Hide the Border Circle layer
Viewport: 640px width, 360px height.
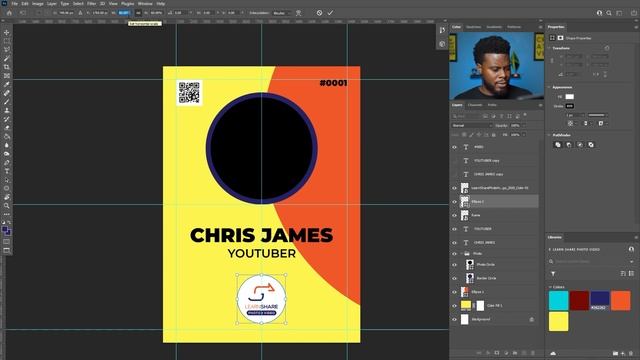point(454,278)
